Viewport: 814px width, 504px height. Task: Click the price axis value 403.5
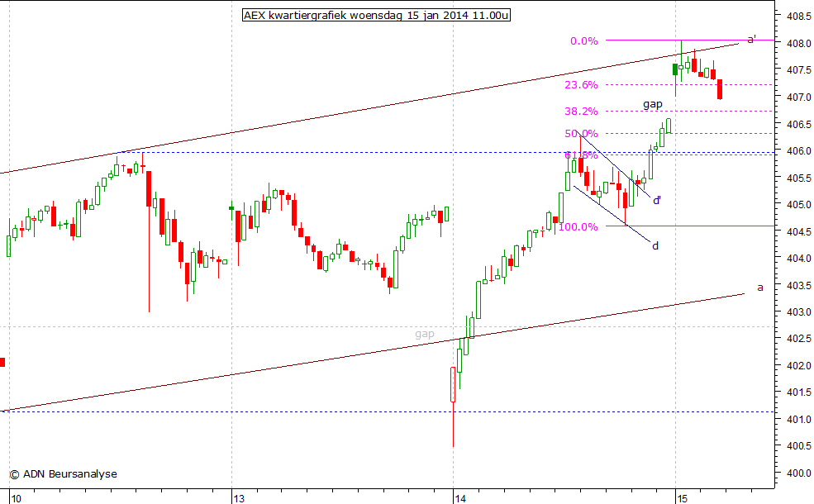[798, 286]
